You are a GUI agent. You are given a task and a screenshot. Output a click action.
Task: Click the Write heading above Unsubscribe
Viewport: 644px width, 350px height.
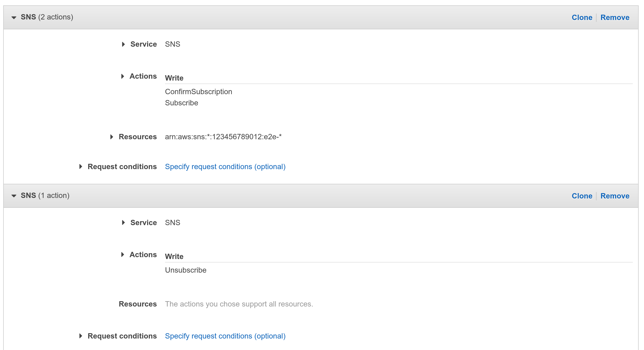[174, 257]
